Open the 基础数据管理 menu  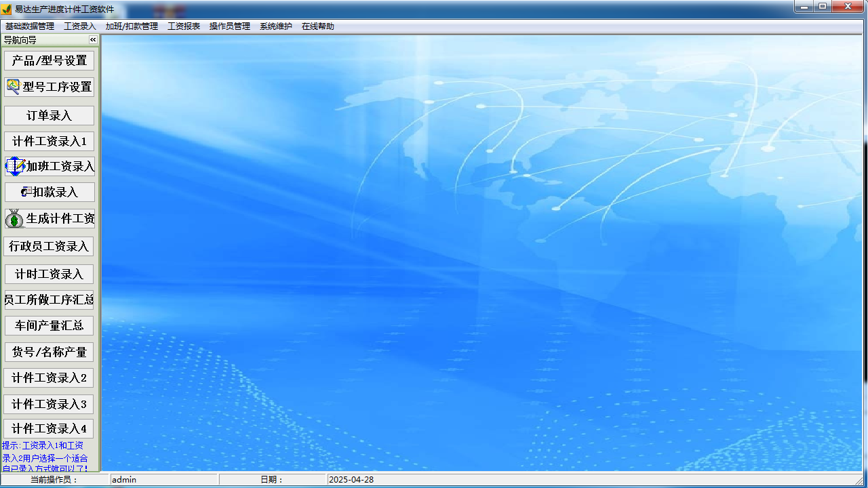tap(30, 26)
